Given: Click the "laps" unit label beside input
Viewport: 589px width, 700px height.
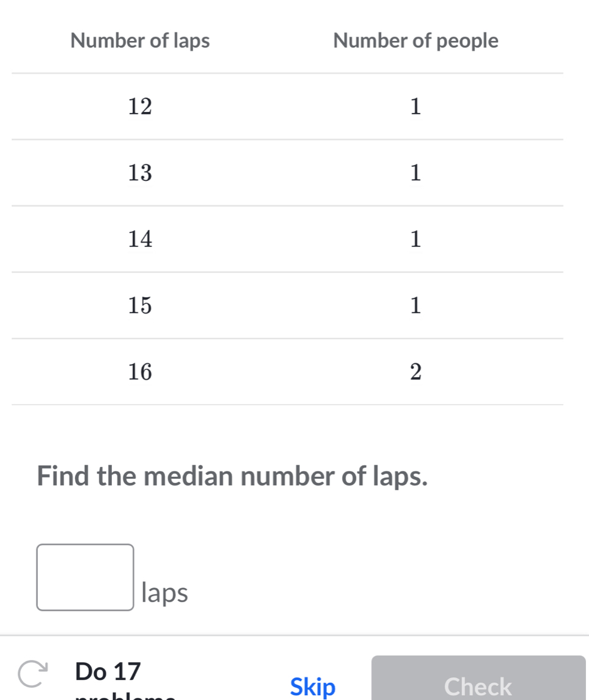Looking at the screenshot, I should (164, 592).
